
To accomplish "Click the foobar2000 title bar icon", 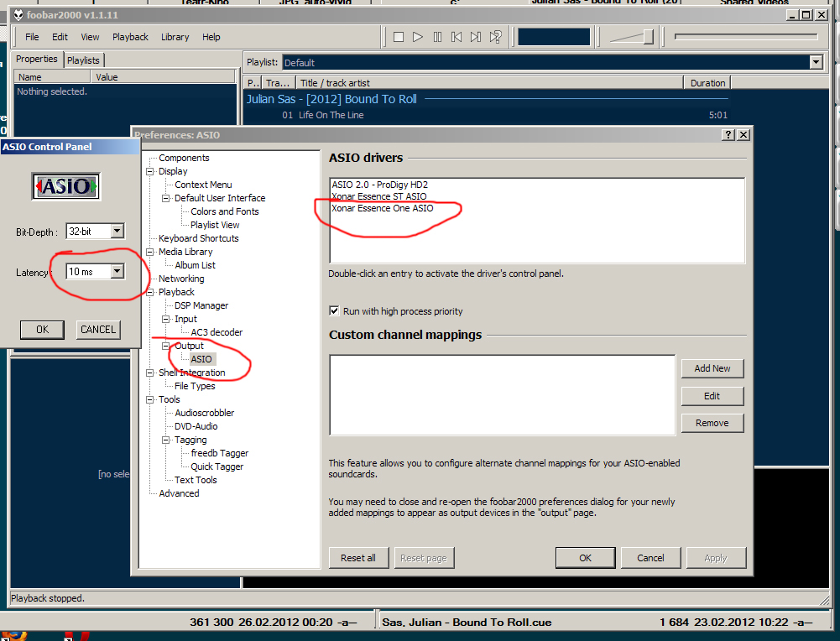I will [x=18, y=15].
